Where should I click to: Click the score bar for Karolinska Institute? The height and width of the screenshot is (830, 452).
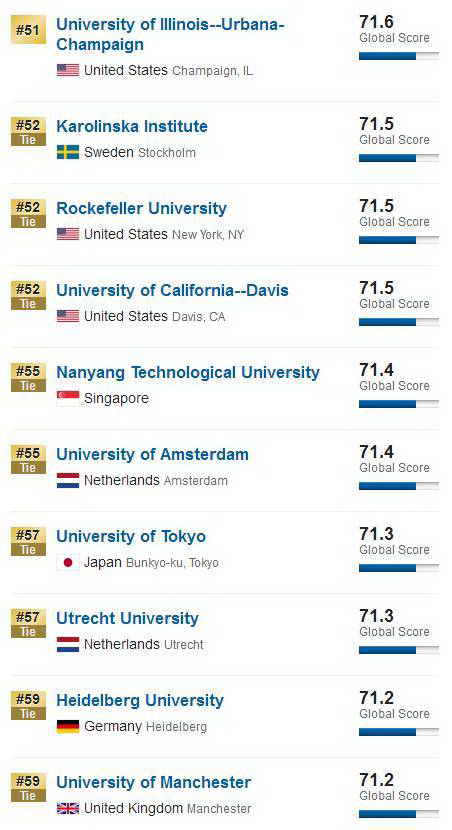[x=399, y=158]
